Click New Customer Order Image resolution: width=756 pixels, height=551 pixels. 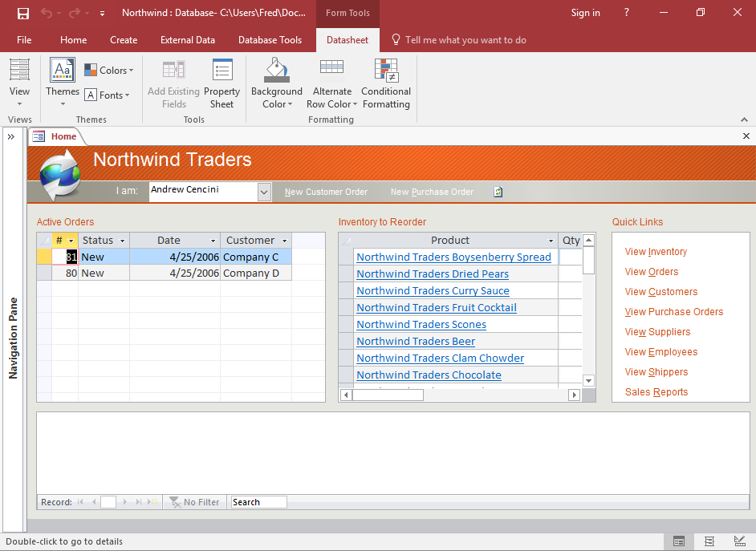[326, 192]
